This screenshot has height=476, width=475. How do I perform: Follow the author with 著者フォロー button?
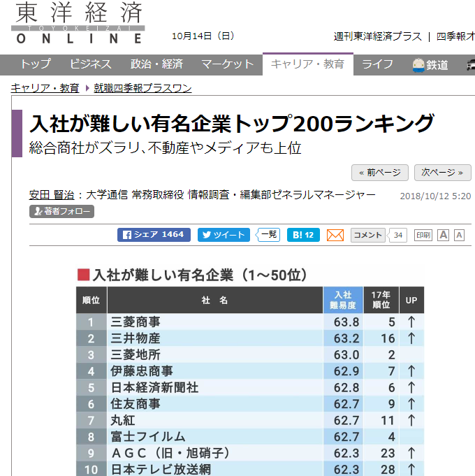(61, 211)
